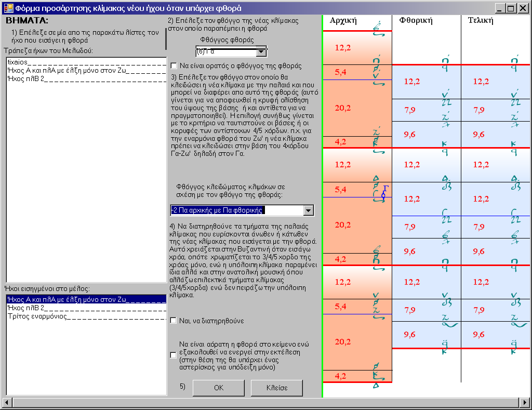Close the window using the title bar X
The width and height of the screenshot is (532, 410).
coord(523,8)
